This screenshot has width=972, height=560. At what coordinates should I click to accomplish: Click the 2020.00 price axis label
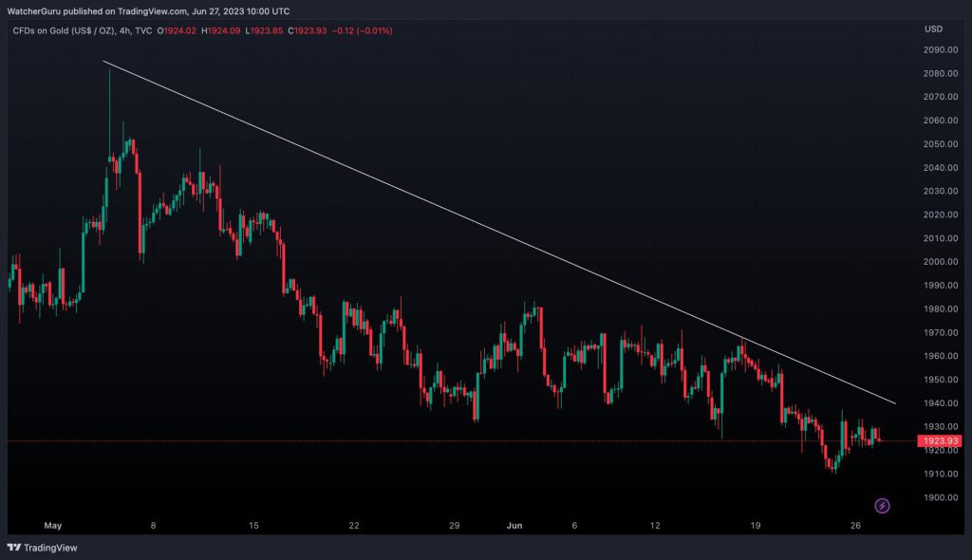point(941,215)
